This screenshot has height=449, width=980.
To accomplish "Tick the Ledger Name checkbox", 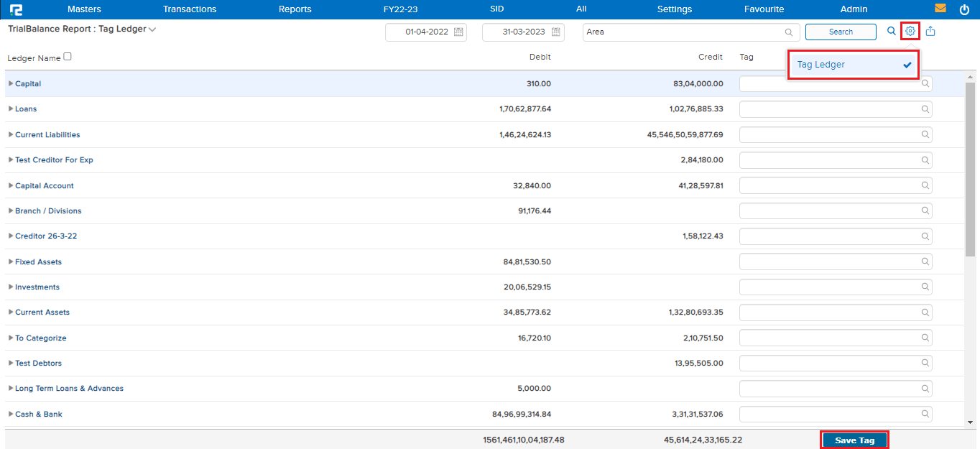I will (x=68, y=57).
